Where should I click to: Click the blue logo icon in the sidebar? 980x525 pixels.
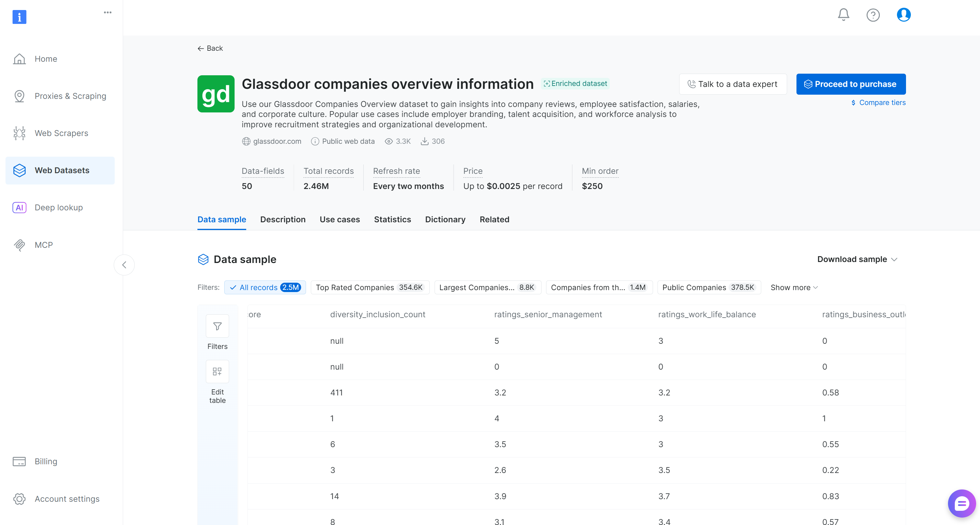pyautogui.click(x=19, y=17)
